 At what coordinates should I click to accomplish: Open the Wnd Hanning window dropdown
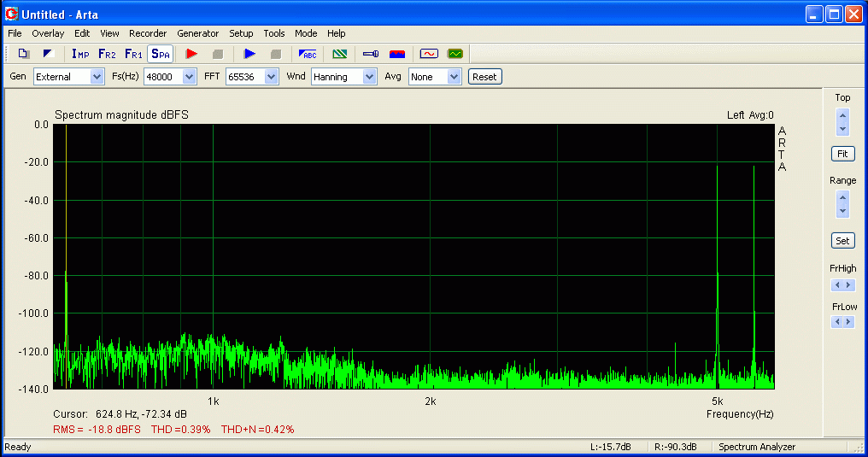[x=369, y=77]
